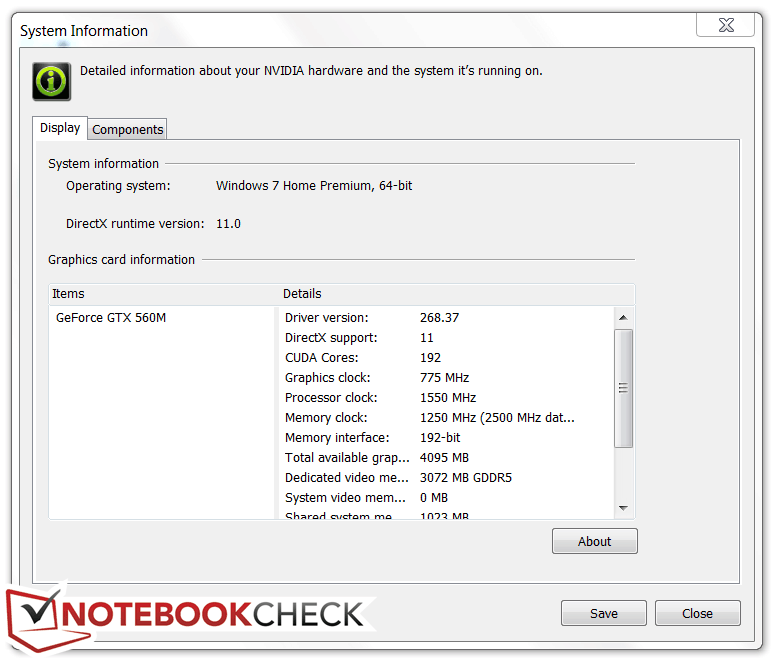Screen dimensions: 774x659
Task: Switch to the Display tab
Action: (60, 128)
